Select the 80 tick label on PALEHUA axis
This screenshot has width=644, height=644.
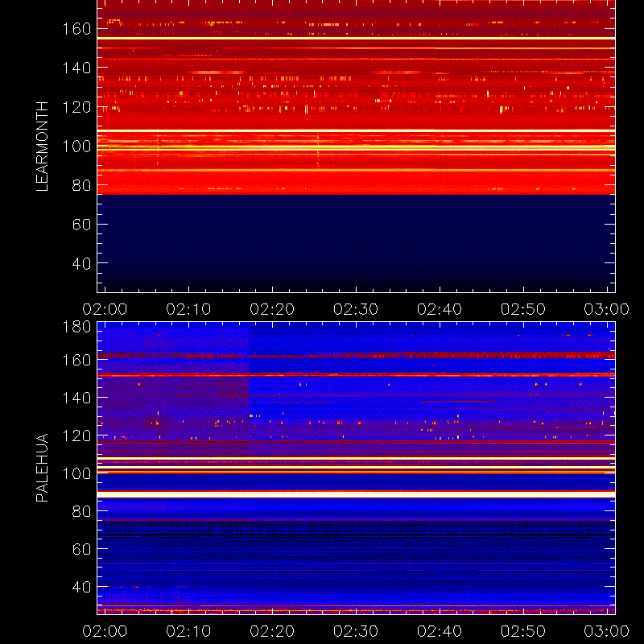pyautogui.click(x=81, y=511)
